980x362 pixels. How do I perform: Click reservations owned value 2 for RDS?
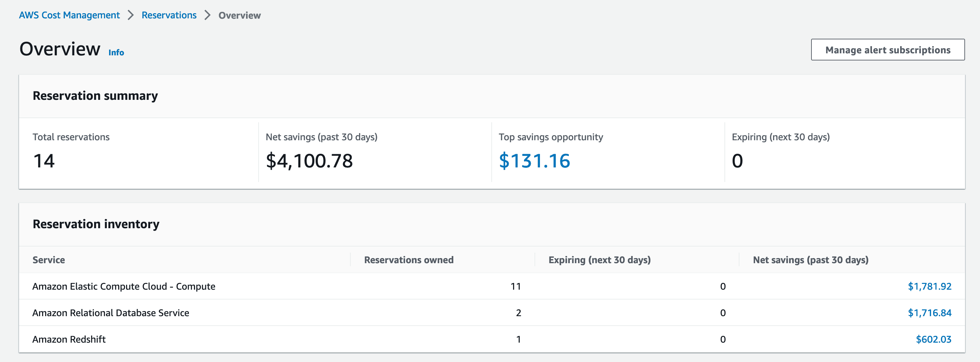click(518, 313)
